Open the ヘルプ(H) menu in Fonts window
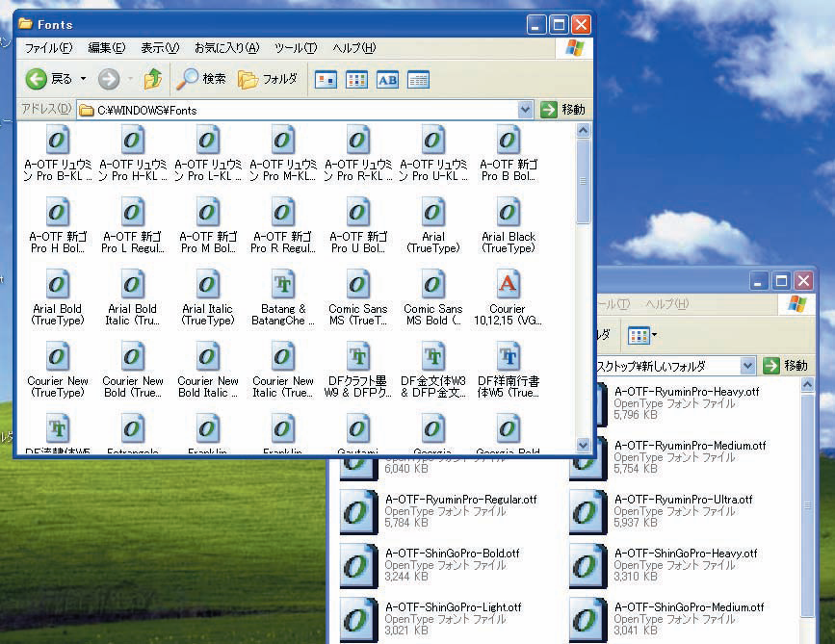This screenshot has width=835, height=644. coord(354,48)
